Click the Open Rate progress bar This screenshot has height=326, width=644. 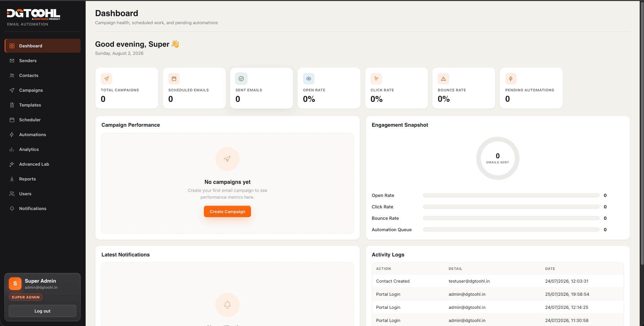click(x=511, y=195)
